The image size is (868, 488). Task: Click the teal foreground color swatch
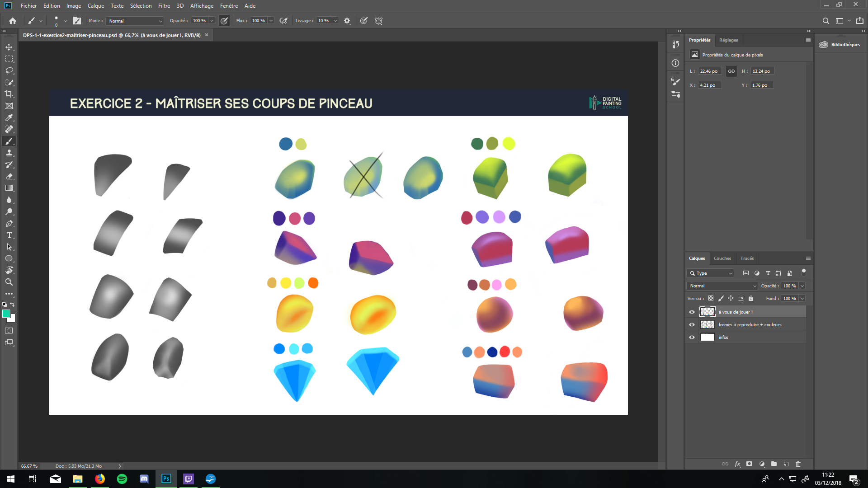click(x=6, y=313)
